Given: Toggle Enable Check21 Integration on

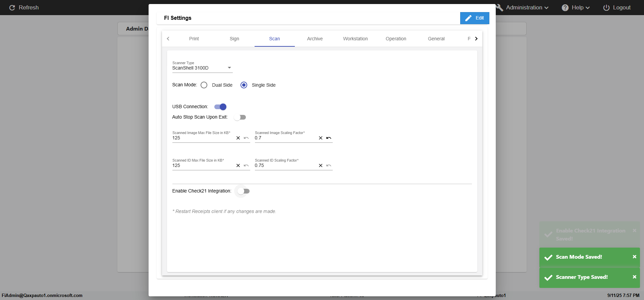Looking at the screenshot, I should pyautogui.click(x=244, y=191).
